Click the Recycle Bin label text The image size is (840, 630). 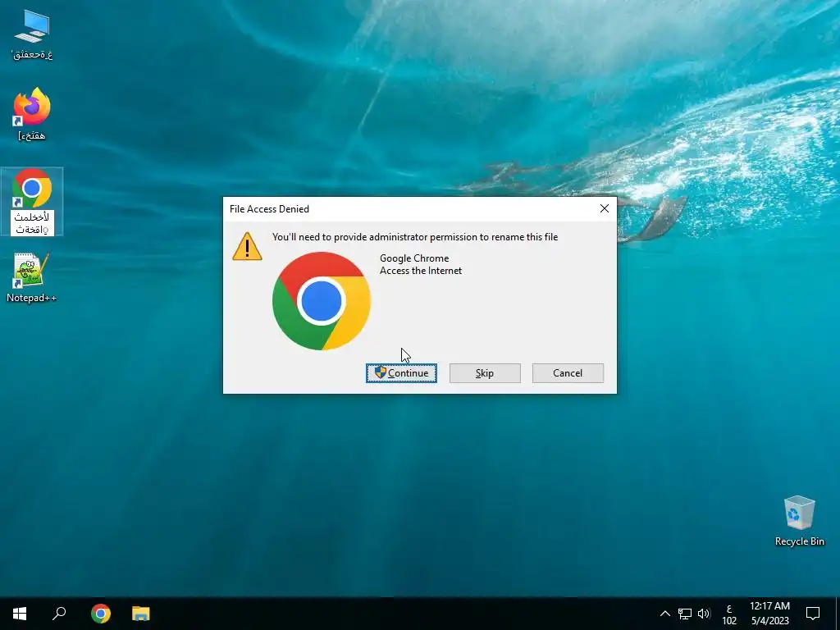799,541
